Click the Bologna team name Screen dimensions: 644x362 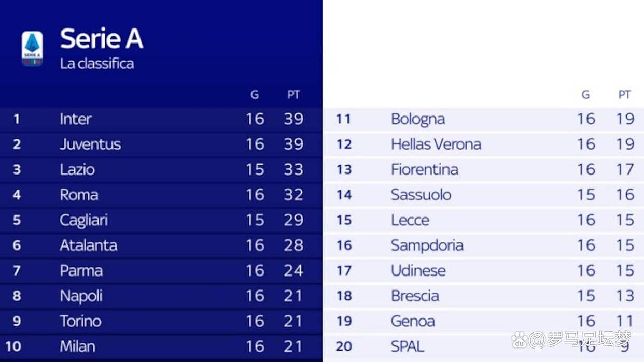point(418,119)
